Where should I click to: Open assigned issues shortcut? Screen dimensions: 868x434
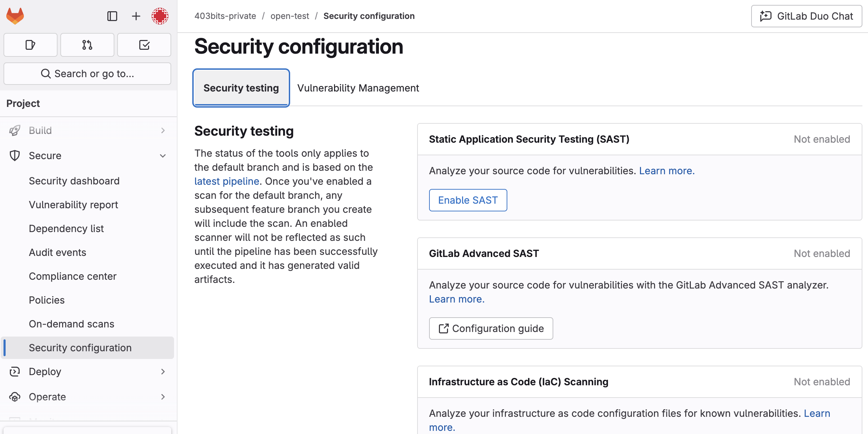pos(31,45)
